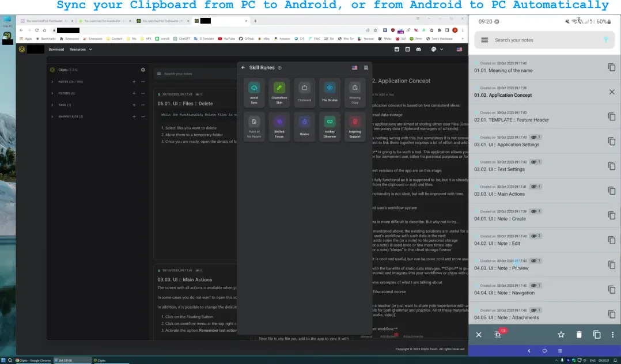Viewport: 621px width, 364px height.
Task: Click the Download menu item
Action: tap(56, 49)
